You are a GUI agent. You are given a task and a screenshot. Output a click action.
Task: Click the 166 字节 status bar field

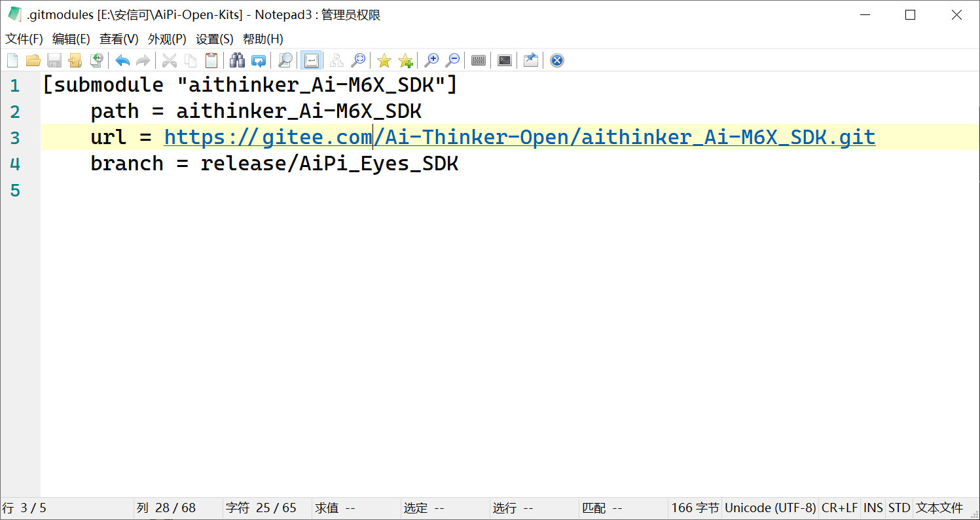(695, 508)
